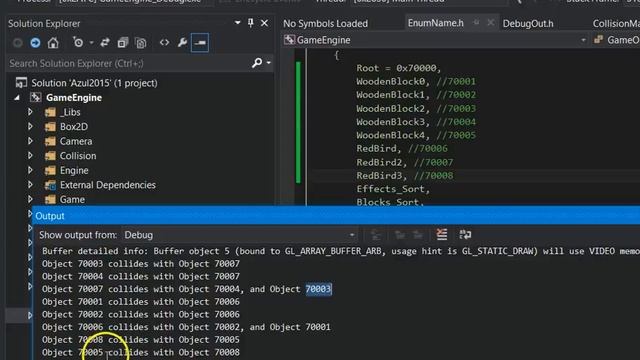Open Solution Explorer window options dropdown
The height and width of the screenshot is (360, 640).
(238, 22)
